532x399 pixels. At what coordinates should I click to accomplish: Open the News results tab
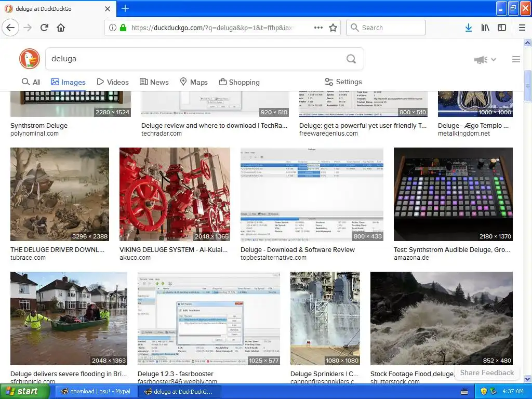(154, 82)
